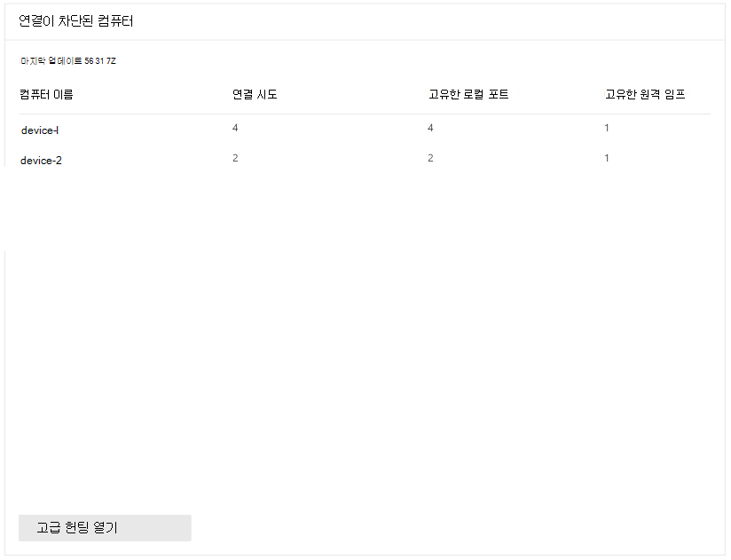Click the 56 31 7Z timestamp value
Screen dimensions: 731x560
pyautogui.click(x=99, y=61)
